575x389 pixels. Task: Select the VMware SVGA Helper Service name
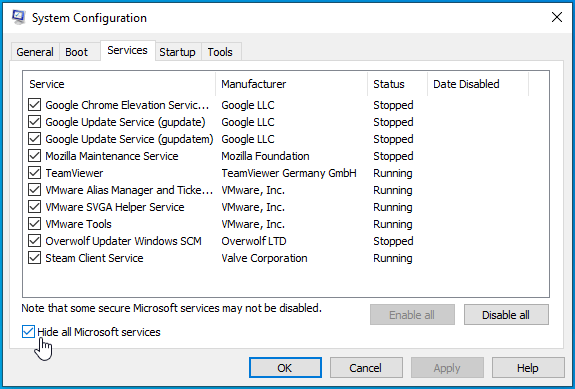(x=115, y=207)
